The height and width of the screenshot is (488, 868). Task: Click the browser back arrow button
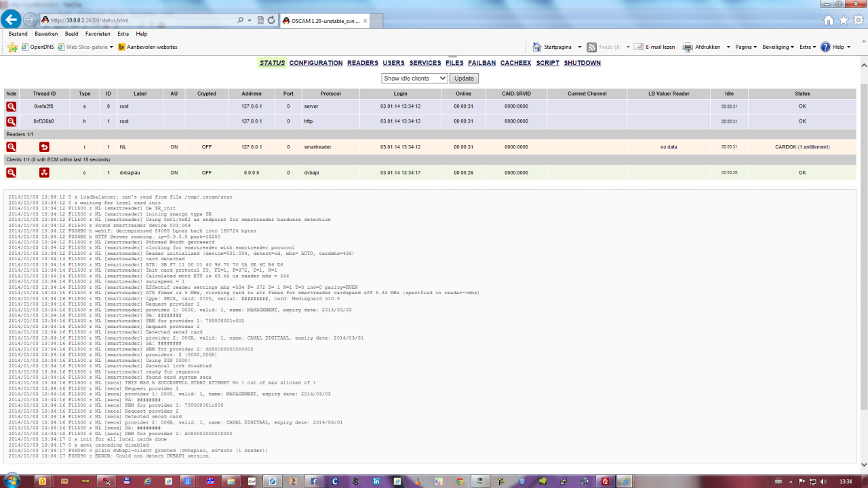(x=12, y=20)
